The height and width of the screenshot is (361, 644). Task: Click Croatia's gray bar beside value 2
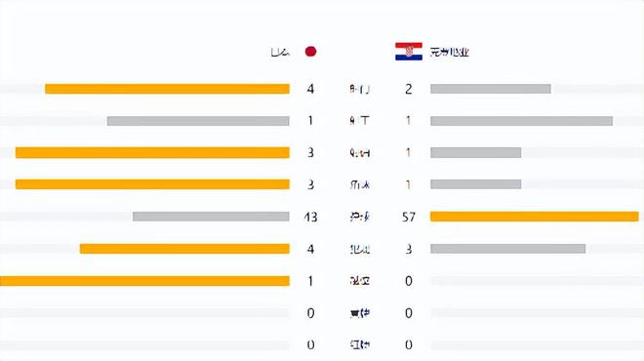[x=491, y=89]
